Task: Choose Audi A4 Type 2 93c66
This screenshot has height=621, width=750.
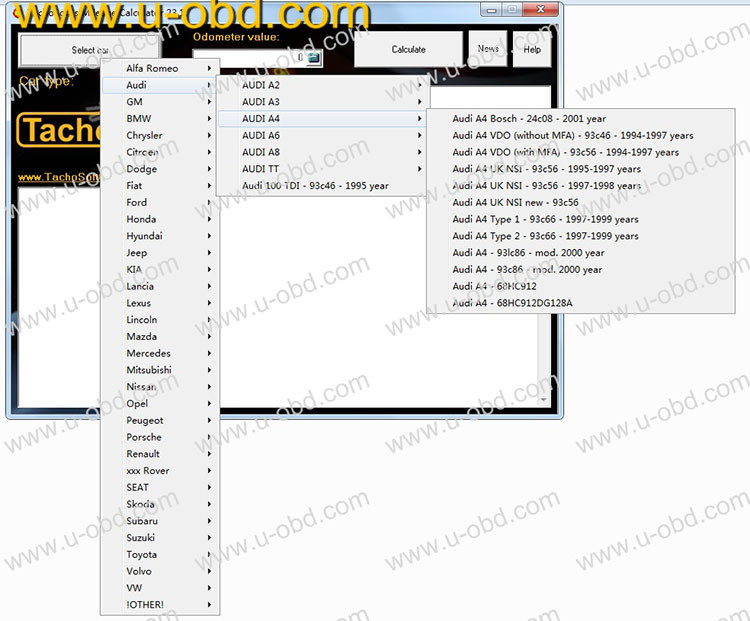Action: click(x=581, y=236)
